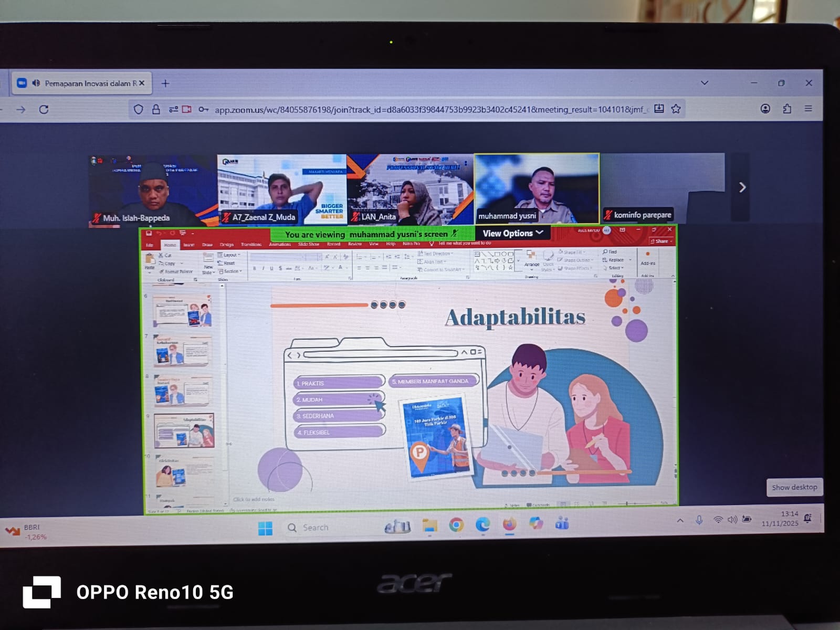840x630 pixels.
Task: Click the Firefox account profile icon
Action: pos(765,109)
